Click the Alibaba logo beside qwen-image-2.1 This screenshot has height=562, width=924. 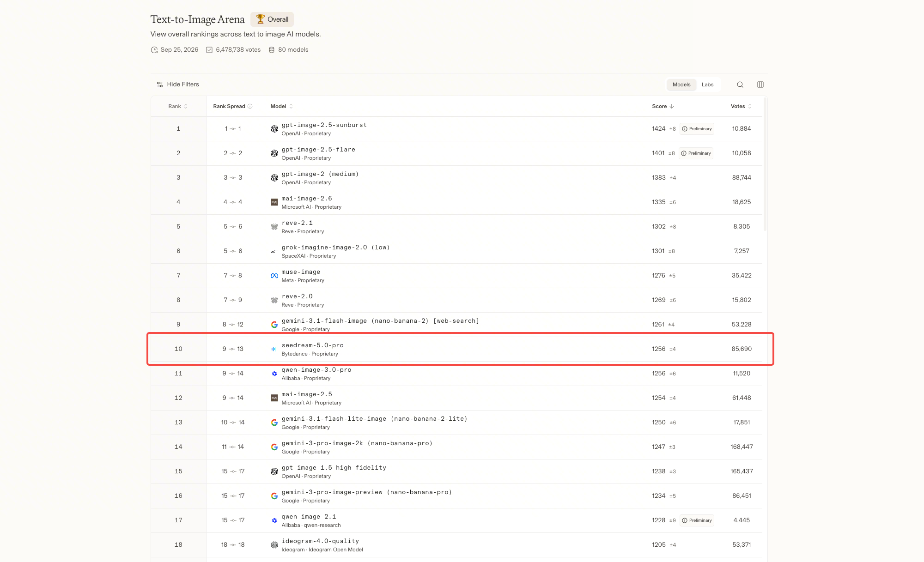[x=274, y=520]
